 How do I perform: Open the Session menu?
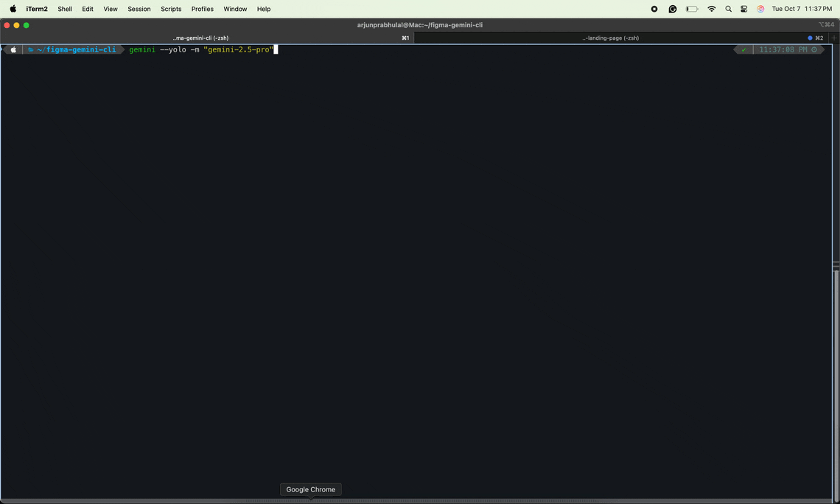139,9
